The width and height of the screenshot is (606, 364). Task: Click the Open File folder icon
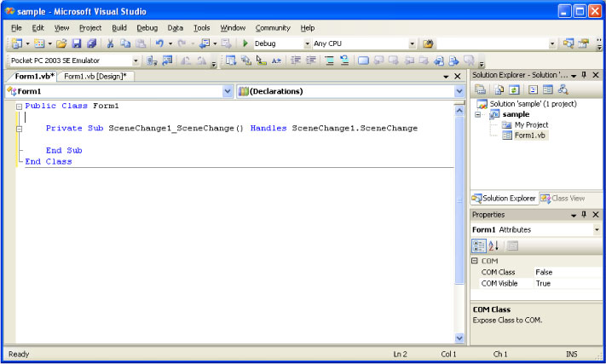click(x=61, y=43)
